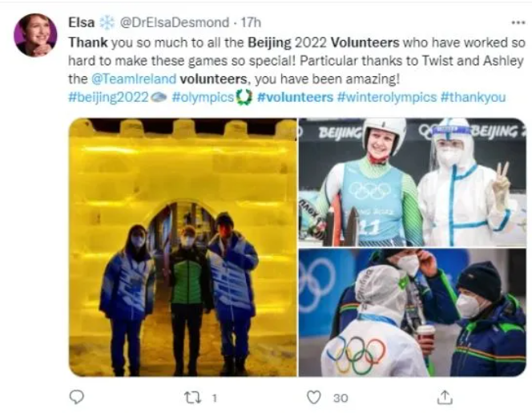Open the @TeamIreland mention link
The image size is (532, 413).
pos(134,79)
